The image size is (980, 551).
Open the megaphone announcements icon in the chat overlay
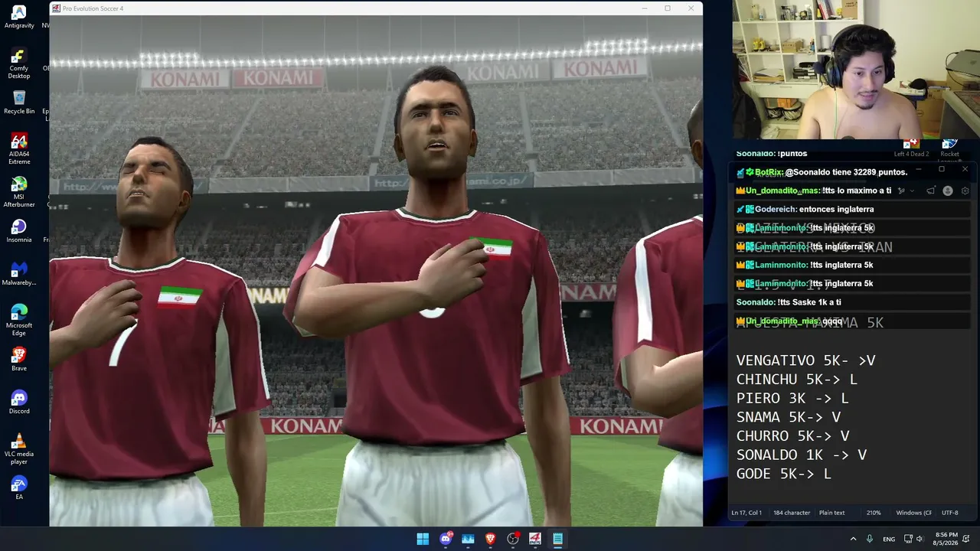[931, 191]
